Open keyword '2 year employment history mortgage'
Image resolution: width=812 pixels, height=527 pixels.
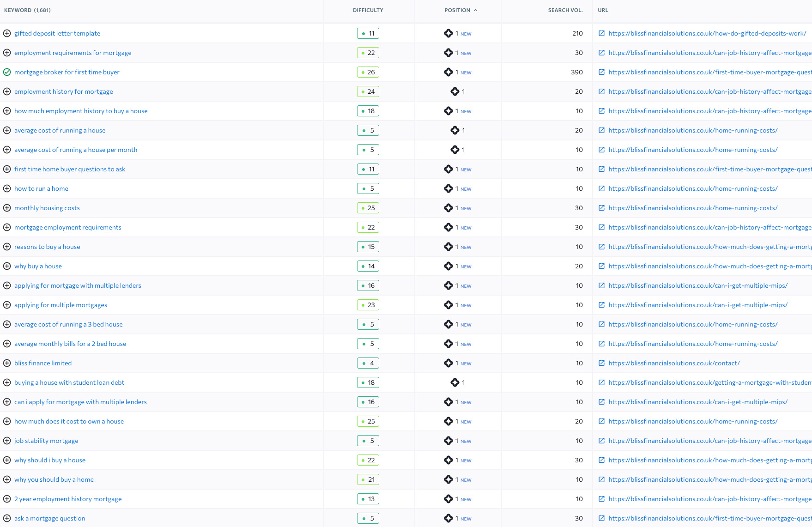tap(68, 499)
